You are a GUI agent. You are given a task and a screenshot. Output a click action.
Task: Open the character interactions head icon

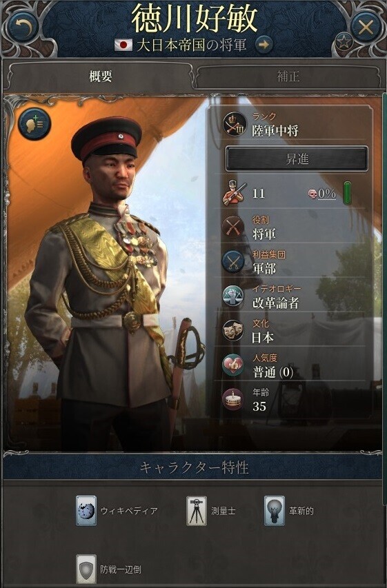34,124
